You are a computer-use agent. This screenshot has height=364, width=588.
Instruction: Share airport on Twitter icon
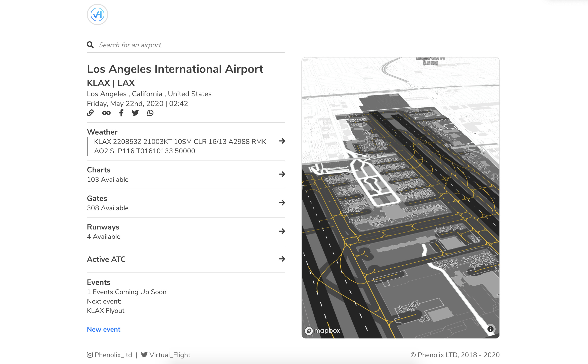click(135, 113)
